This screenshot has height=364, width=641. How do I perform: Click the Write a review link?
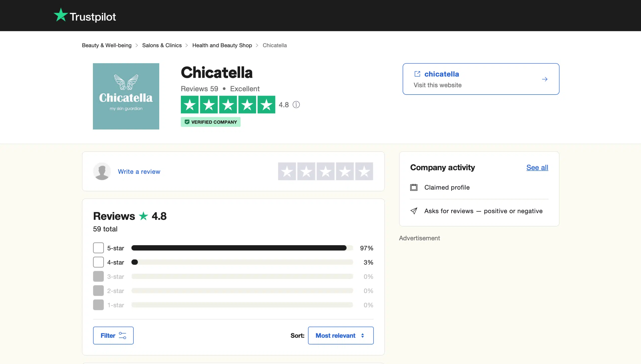point(139,172)
